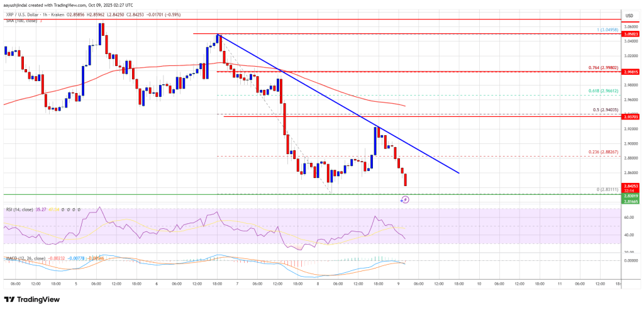
Task: Click the TradingView logo at bottom left
Action: tap(30, 299)
